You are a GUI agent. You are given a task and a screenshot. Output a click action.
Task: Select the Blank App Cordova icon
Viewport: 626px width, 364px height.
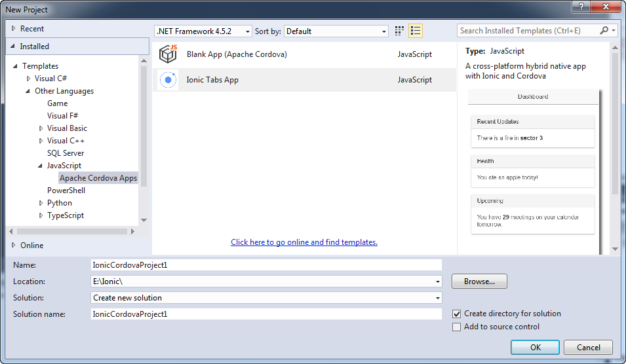point(168,54)
